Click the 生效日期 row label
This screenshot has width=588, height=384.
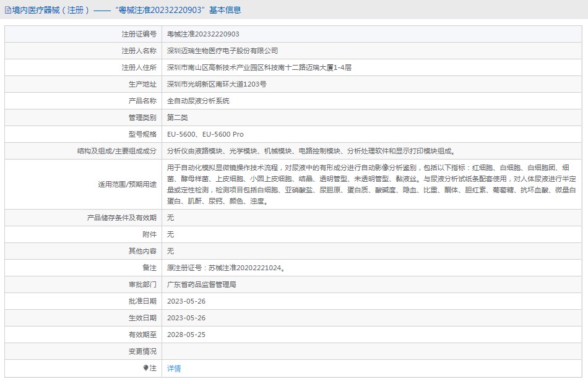(142, 318)
